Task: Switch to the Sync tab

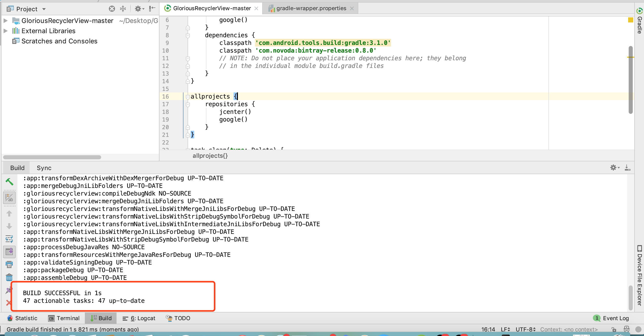Action: point(44,168)
